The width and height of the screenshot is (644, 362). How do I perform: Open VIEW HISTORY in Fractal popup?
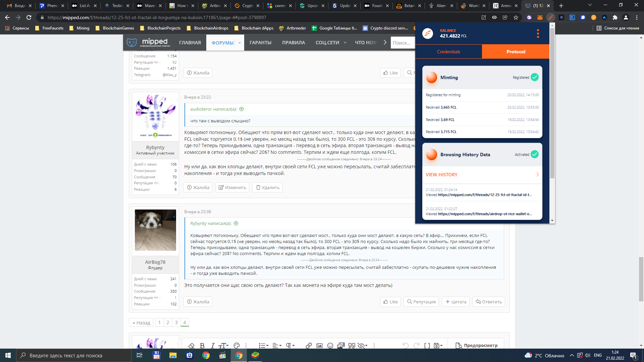click(482, 175)
